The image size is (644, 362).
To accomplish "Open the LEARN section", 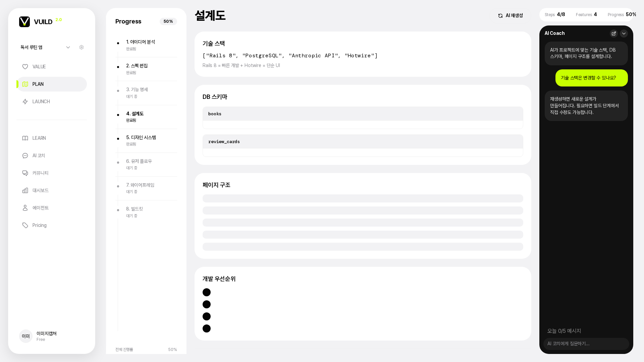I will pos(52,138).
